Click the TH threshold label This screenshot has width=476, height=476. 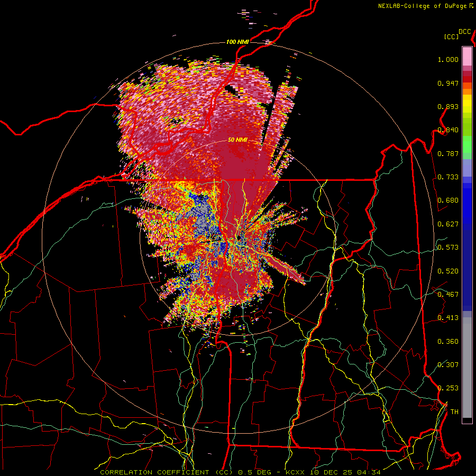(454, 412)
